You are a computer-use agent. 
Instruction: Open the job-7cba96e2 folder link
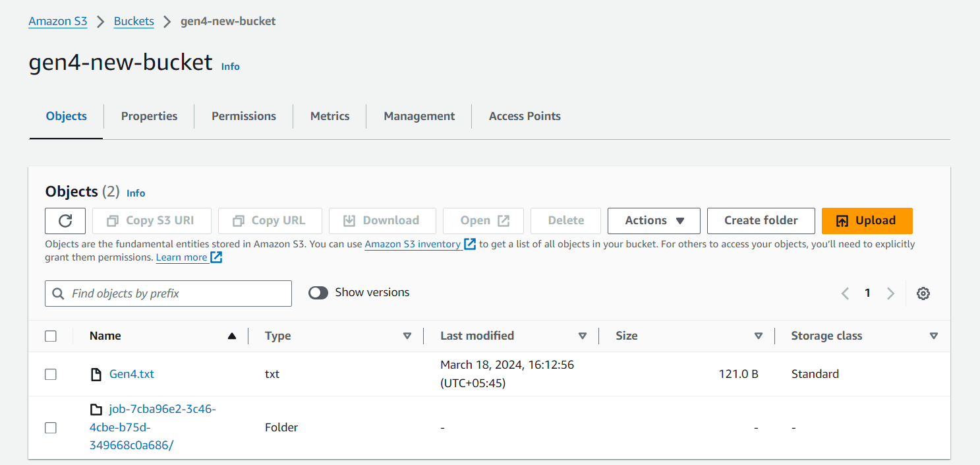[x=153, y=427]
